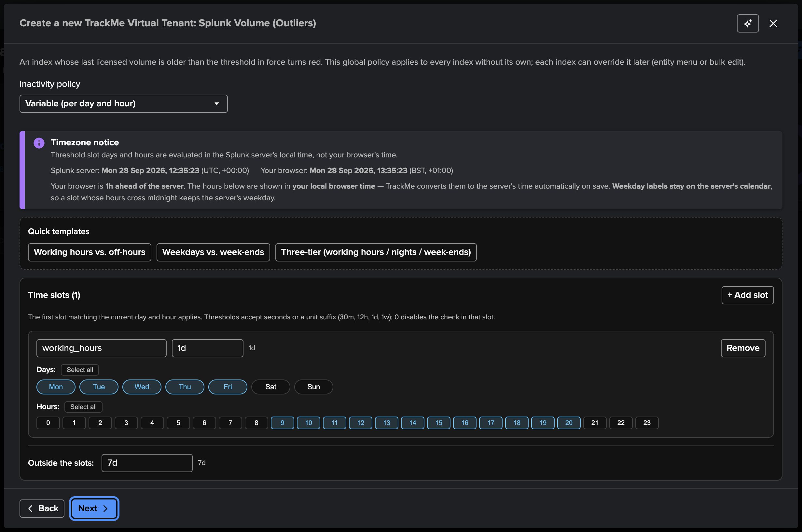Toggle Thu day chip
The image size is (802, 532).
pyautogui.click(x=185, y=387)
